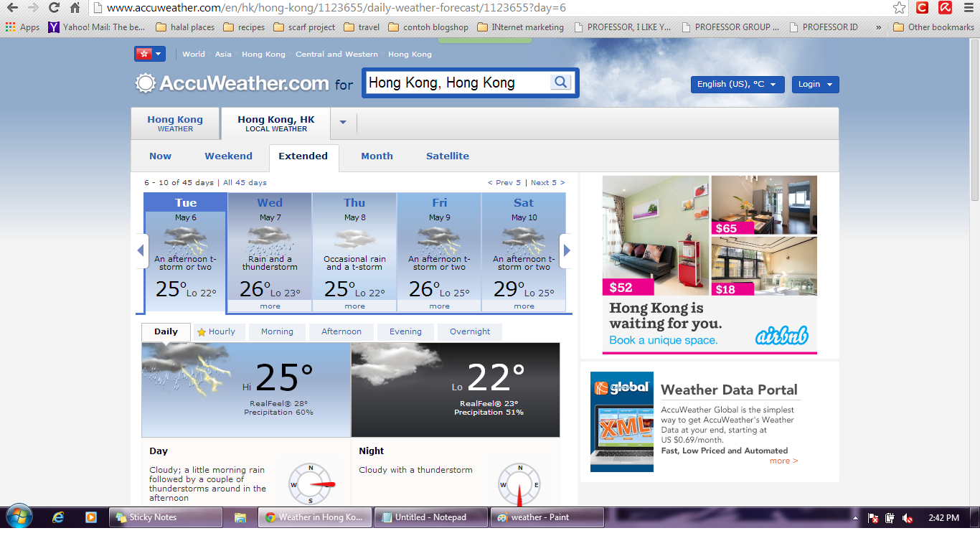Image resolution: width=980 pixels, height=551 pixels.
Task: Open the Apps shortcut in bookmarks bar
Action: point(23,27)
